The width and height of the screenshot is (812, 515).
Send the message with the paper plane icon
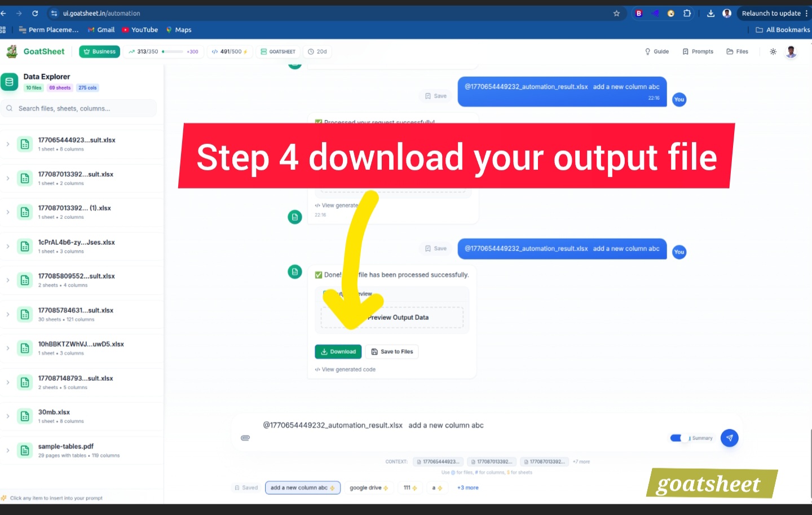pos(729,438)
